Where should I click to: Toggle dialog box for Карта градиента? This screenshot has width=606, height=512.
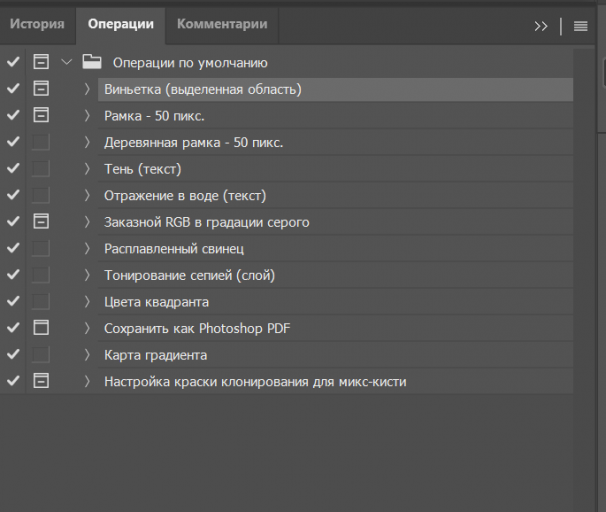[41, 354]
